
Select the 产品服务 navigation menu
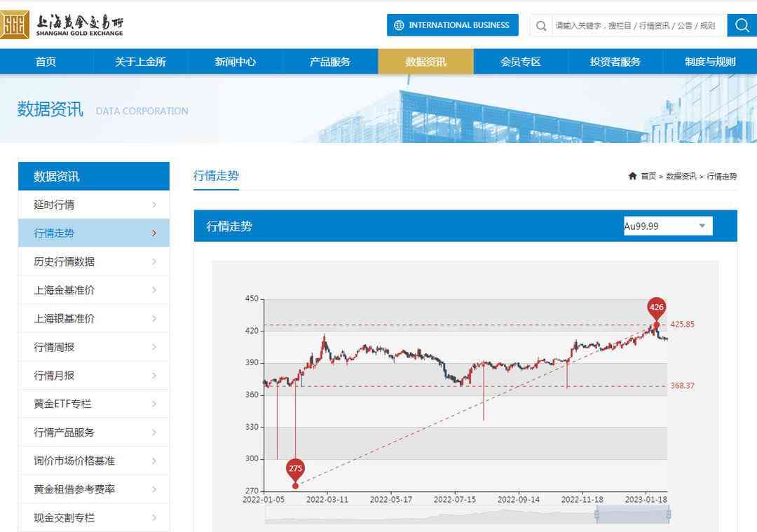click(x=330, y=62)
